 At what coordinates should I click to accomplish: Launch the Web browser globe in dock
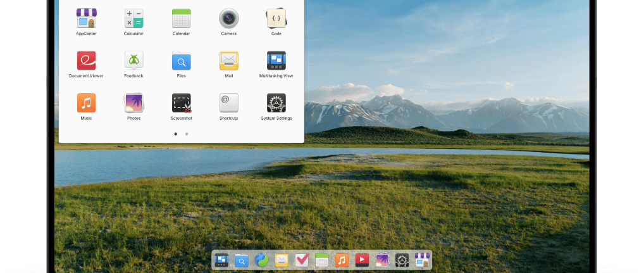262,260
